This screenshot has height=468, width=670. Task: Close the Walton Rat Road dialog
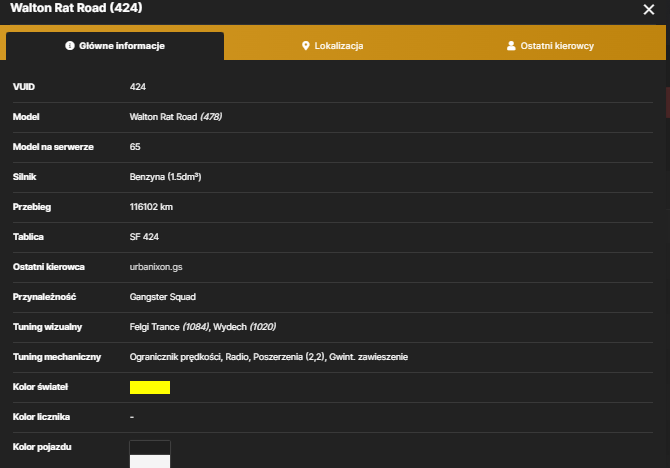pos(649,9)
